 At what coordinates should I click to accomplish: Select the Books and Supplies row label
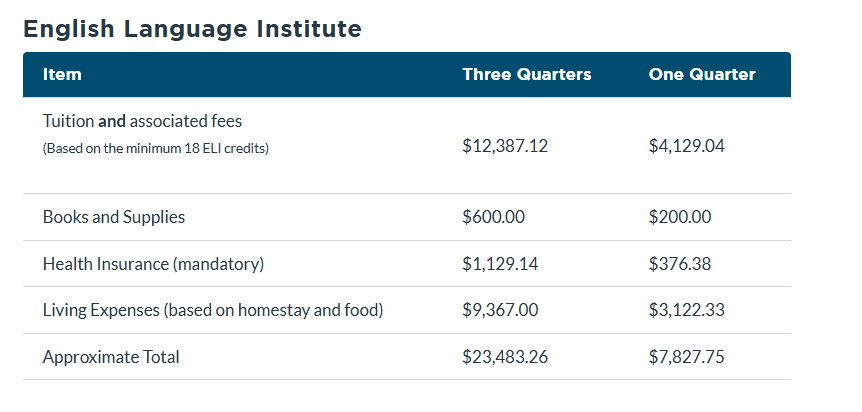(114, 217)
